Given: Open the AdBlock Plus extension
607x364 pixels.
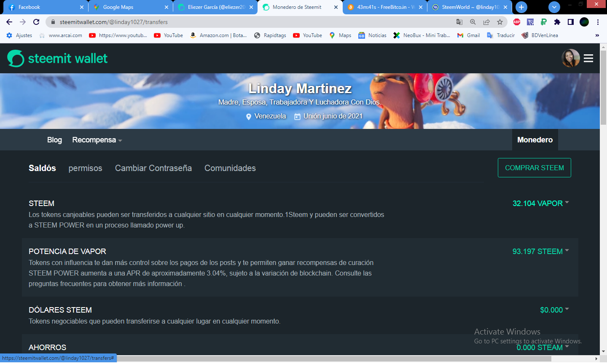Looking at the screenshot, I should pyautogui.click(x=517, y=22).
